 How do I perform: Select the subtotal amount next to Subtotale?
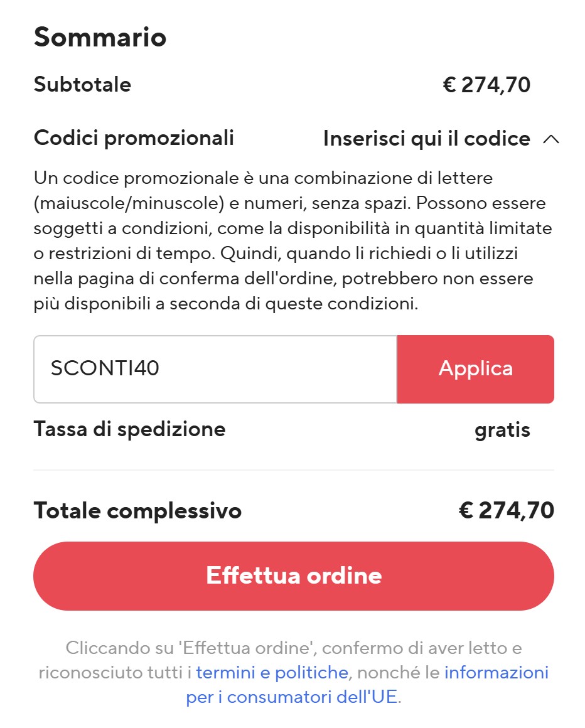click(486, 85)
